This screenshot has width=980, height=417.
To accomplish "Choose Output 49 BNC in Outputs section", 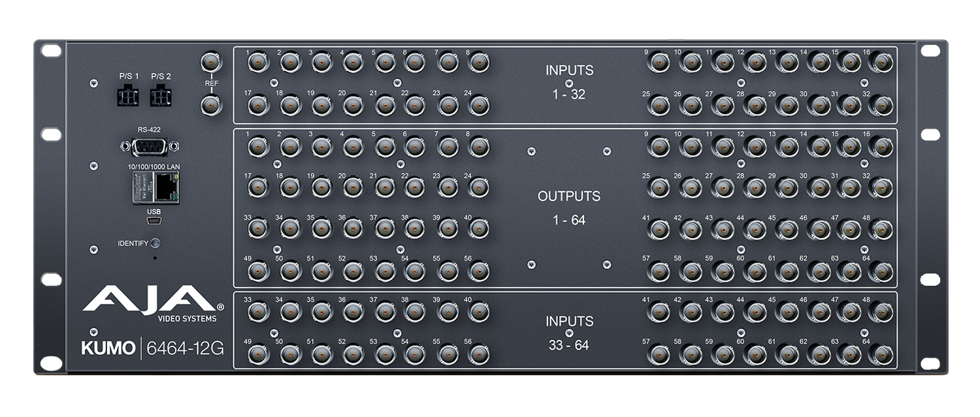I will coord(259,271).
